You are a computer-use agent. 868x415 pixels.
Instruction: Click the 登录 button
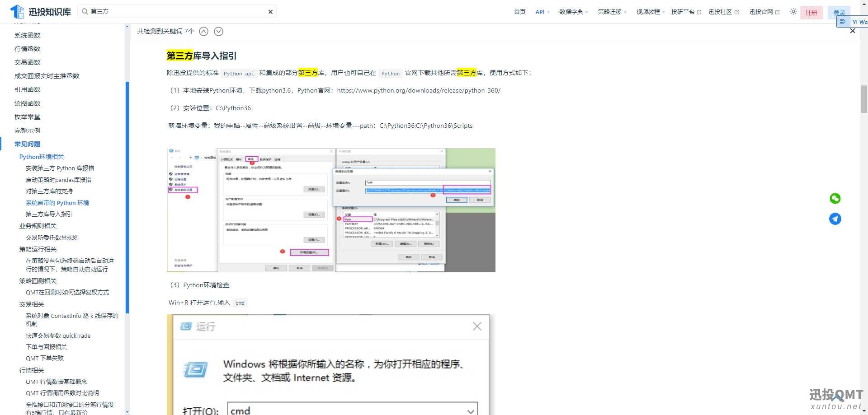[839, 12]
